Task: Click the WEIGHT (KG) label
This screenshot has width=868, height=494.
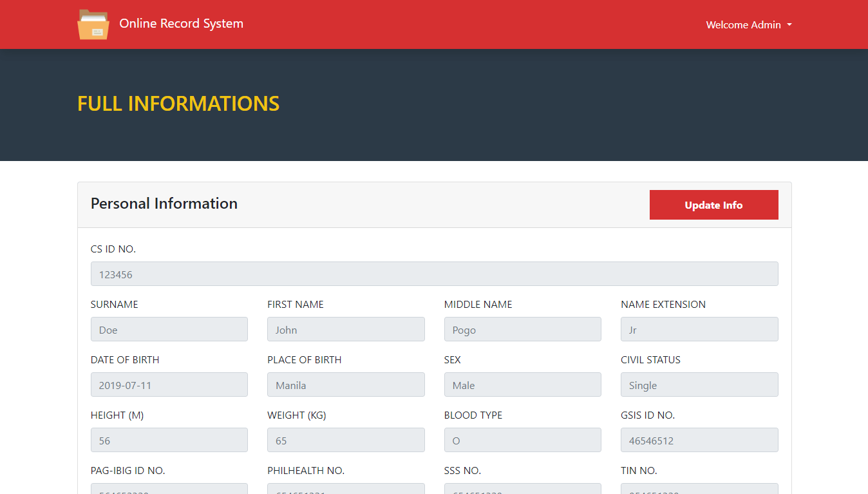Action: point(297,415)
